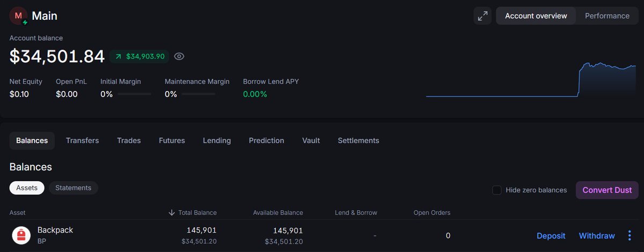
Task: Click the Maintenance Margin progress bar
Action: click(199, 94)
